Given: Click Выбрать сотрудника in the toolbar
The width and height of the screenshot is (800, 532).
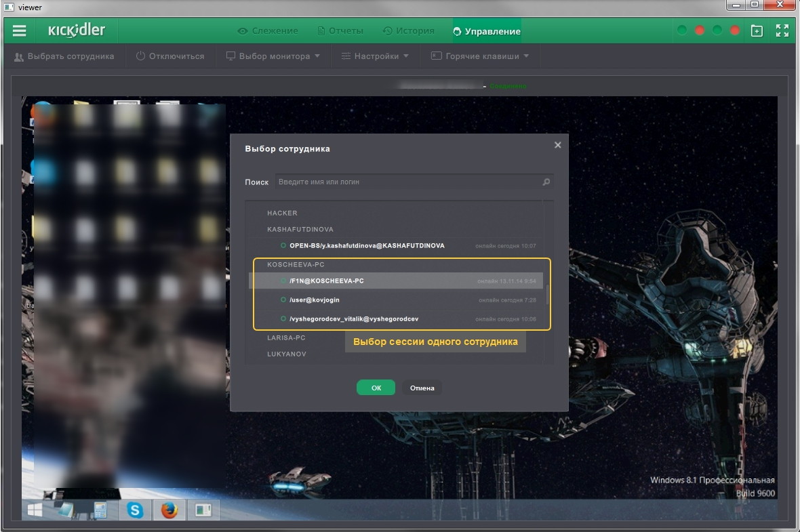Looking at the screenshot, I should [64, 56].
